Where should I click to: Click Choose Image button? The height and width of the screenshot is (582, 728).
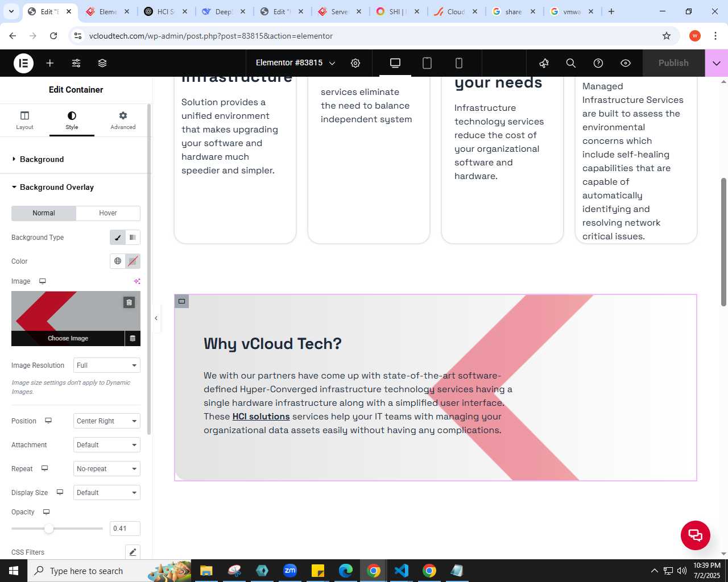(x=68, y=338)
